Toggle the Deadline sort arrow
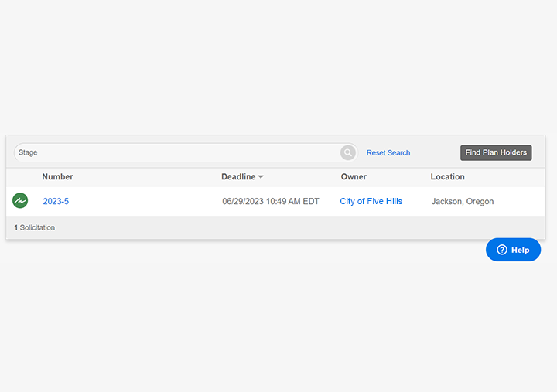557x392 pixels. (x=261, y=177)
